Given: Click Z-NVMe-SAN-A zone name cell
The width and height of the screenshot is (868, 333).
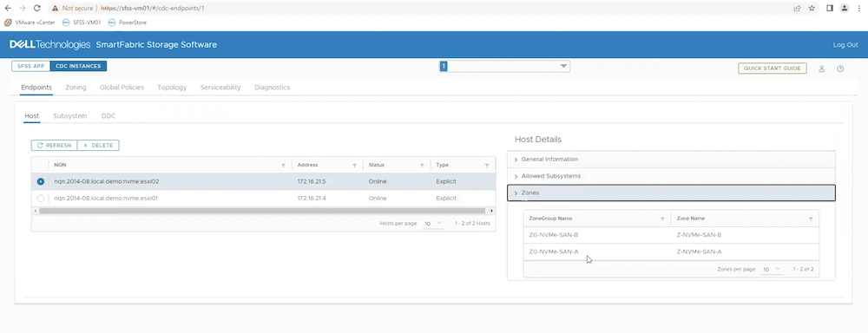Looking at the screenshot, I should tap(699, 251).
